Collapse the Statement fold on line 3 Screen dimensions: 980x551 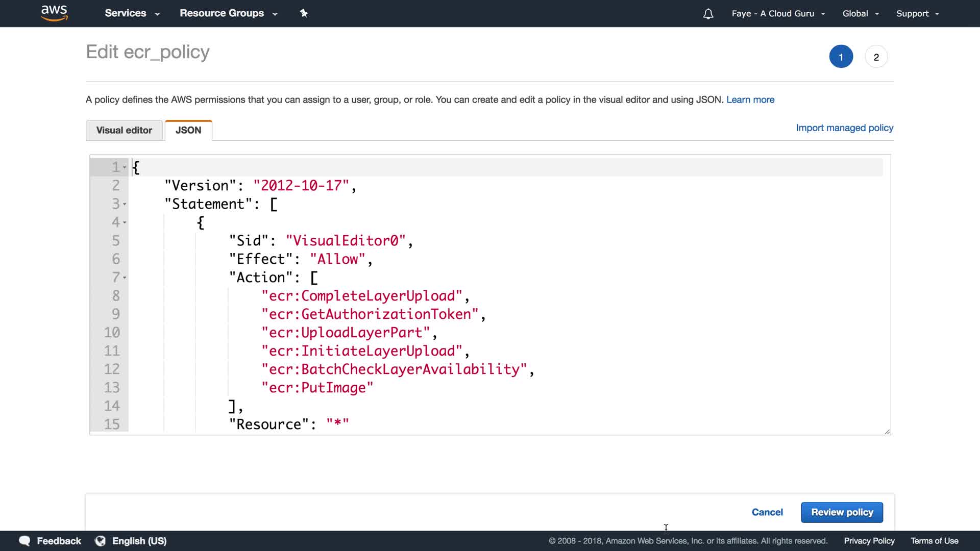coord(125,204)
